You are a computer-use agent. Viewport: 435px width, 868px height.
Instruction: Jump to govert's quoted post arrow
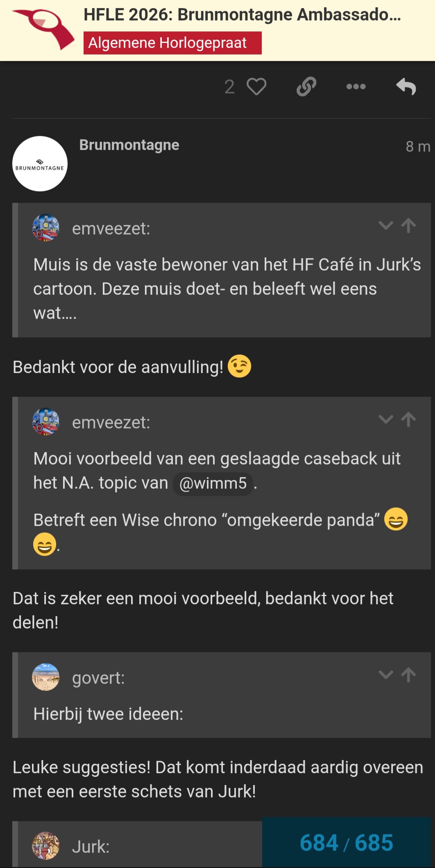coord(408,675)
